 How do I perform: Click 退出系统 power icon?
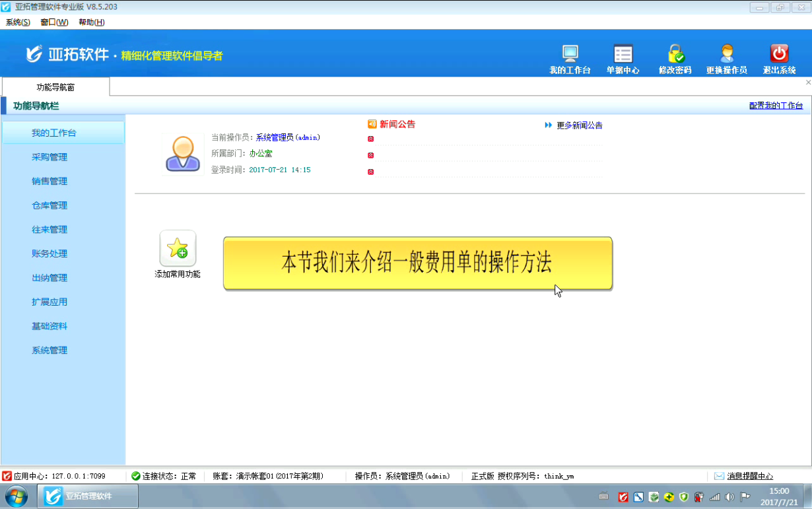tap(779, 54)
